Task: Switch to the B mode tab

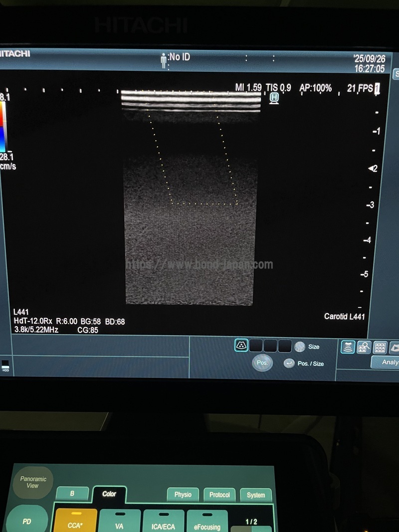Action: click(x=72, y=494)
